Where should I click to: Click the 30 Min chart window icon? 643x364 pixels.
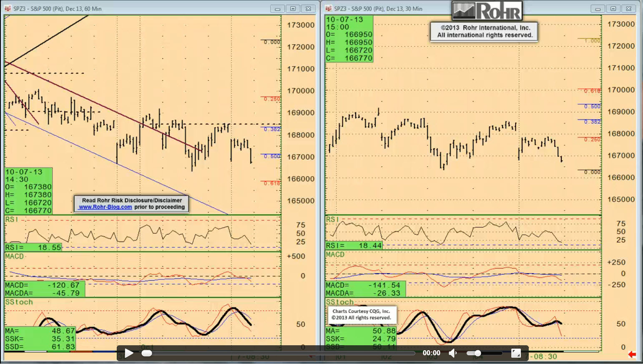pos(329,8)
